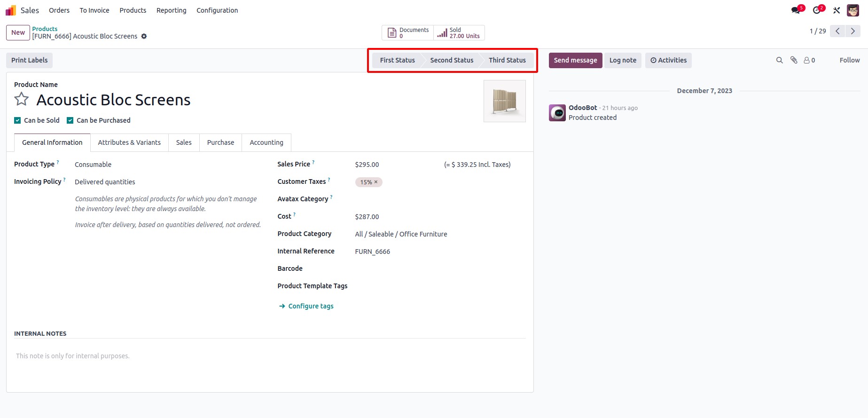Open help tooltip beside Invoicing Policy
Screen dimensions: 868x418
64,180
